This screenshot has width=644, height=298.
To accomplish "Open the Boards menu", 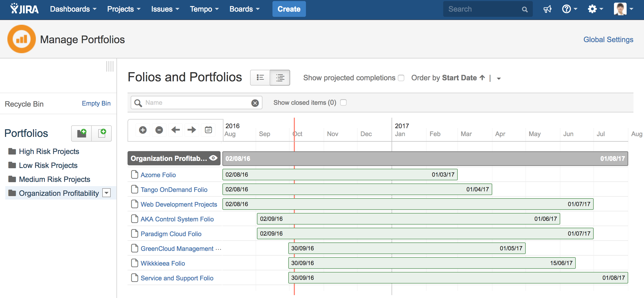I will pyautogui.click(x=244, y=9).
